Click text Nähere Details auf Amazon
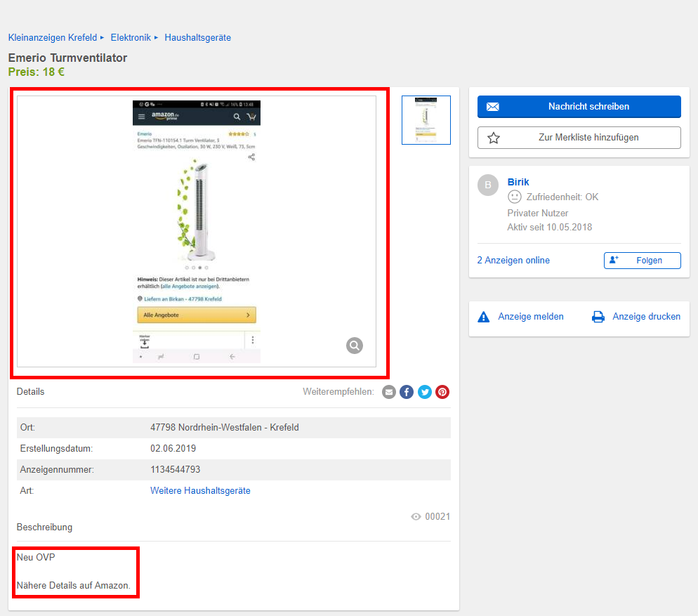 click(74, 585)
